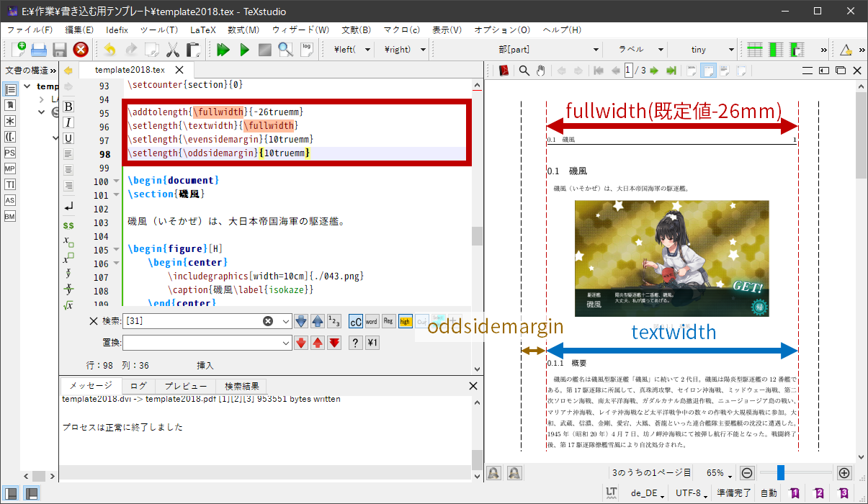Screen dimensions: 868x504
Task: Zoom out of the PDF with minus icon
Action: point(747,473)
